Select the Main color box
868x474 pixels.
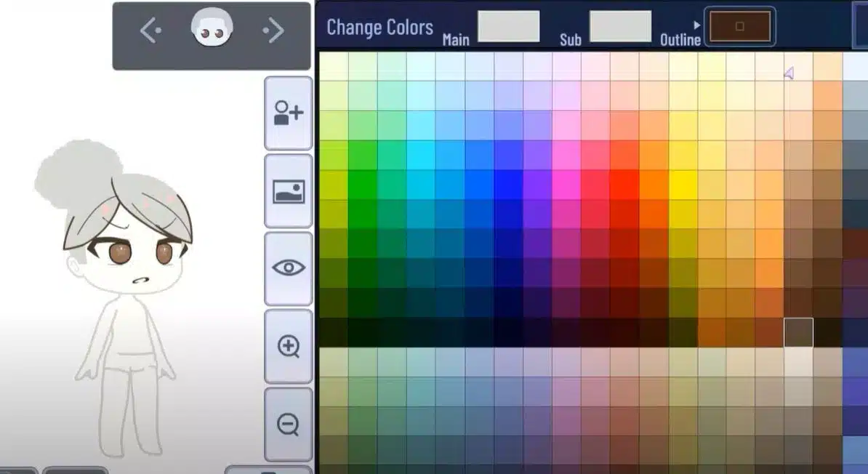coord(508,26)
